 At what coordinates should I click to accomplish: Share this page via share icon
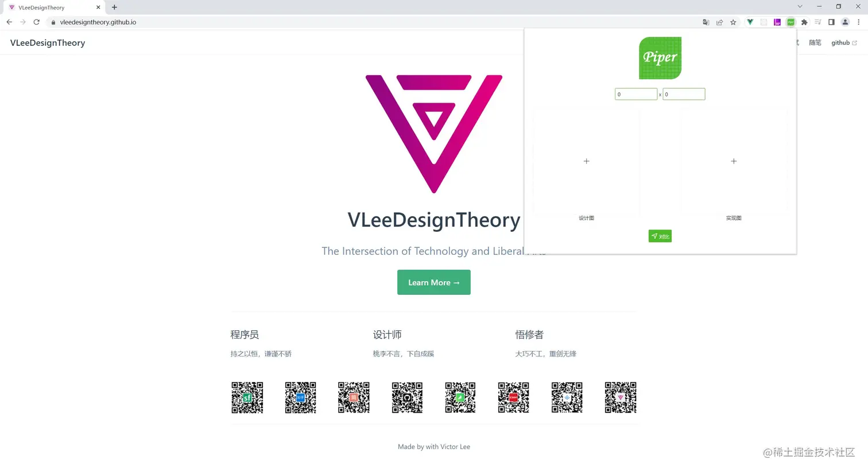[719, 22]
